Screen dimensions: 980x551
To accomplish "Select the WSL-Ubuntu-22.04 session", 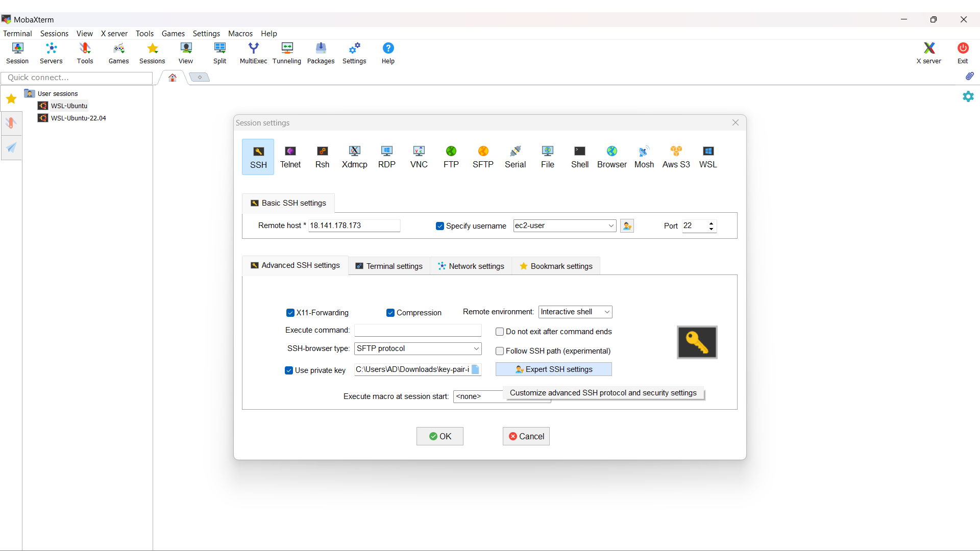I will click(x=78, y=118).
